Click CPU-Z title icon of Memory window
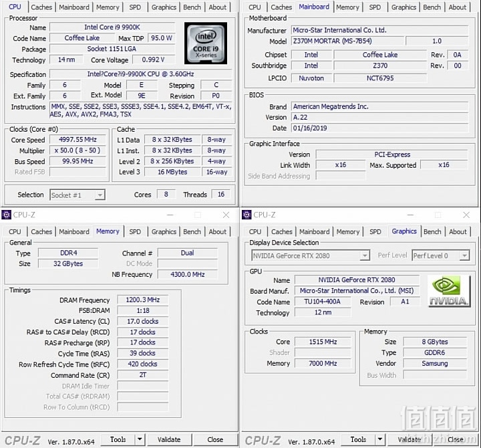Image resolution: width=481 pixels, height=448 pixels. tap(6, 215)
